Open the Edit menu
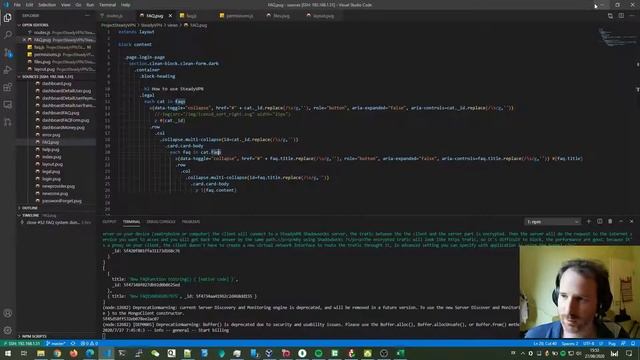 [x=29, y=5]
